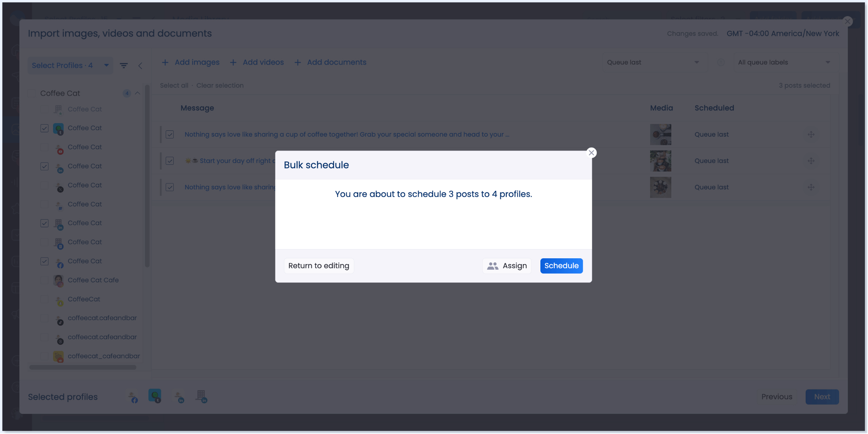The height and width of the screenshot is (434, 868).
Task: Click the plus icon next to Add images
Action: click(x=166, y=62)
